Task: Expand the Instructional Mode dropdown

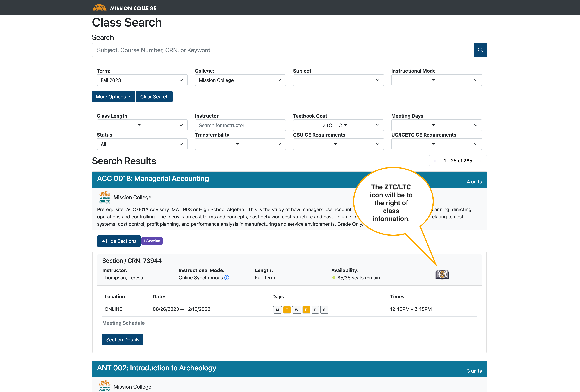Action: pyautogui.click(x=436, y=80)
